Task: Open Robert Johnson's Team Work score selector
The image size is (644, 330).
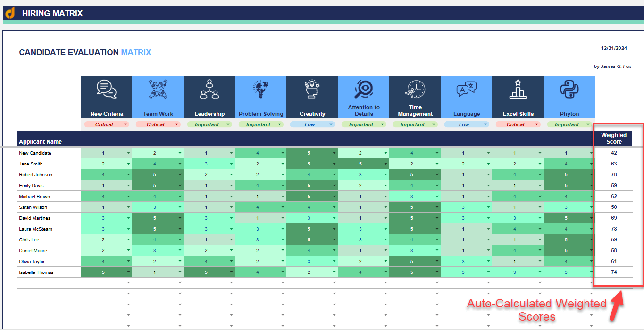Action: pyautogui.click(x=158, y=174)
